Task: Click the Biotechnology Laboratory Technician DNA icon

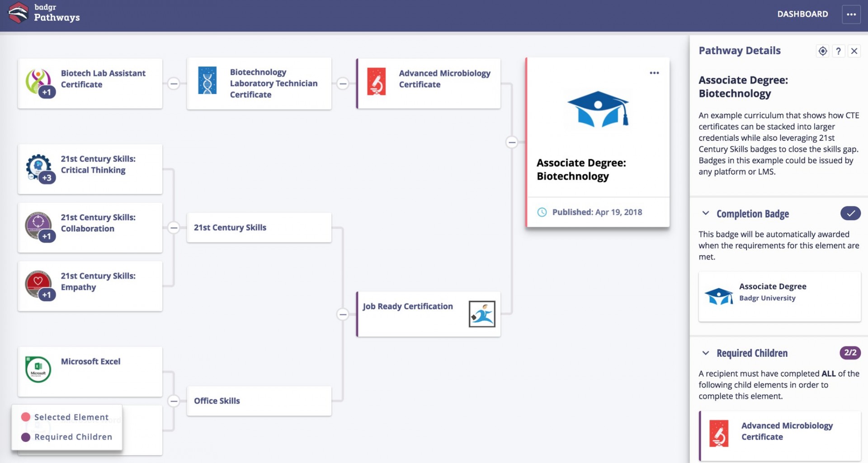Action: [x=208, y=80]
